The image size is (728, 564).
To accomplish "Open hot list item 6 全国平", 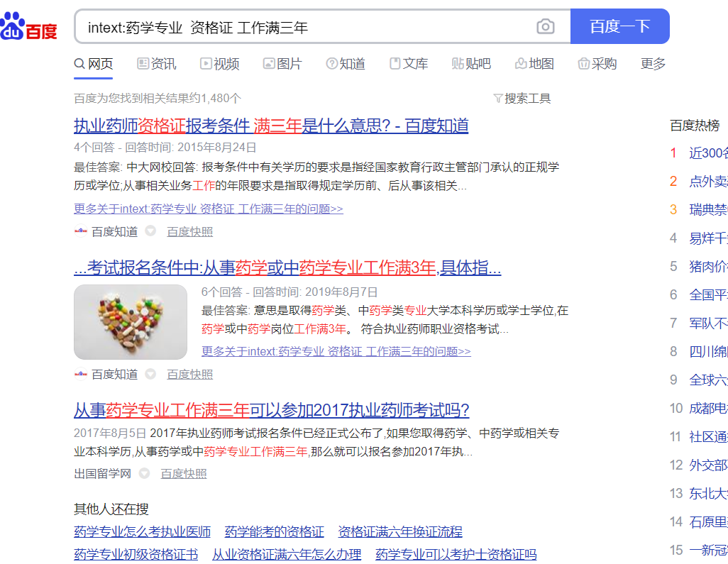I will coord(709,294).
